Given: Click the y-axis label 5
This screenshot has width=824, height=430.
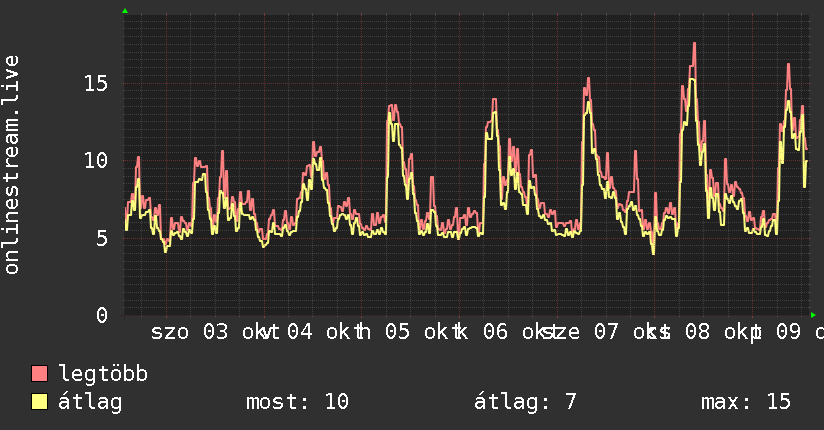Looking at the screenshot, I should click(102, 238).
